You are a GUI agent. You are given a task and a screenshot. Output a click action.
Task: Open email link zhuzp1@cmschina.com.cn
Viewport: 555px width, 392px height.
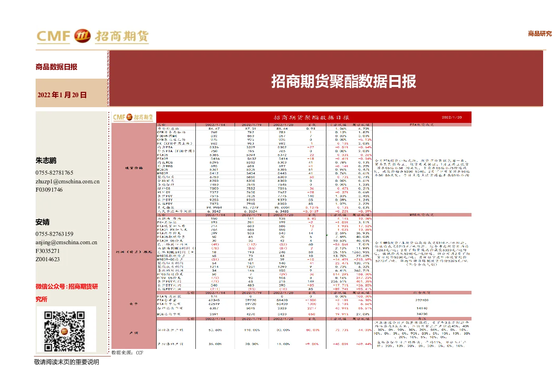[x=68, y=182]
